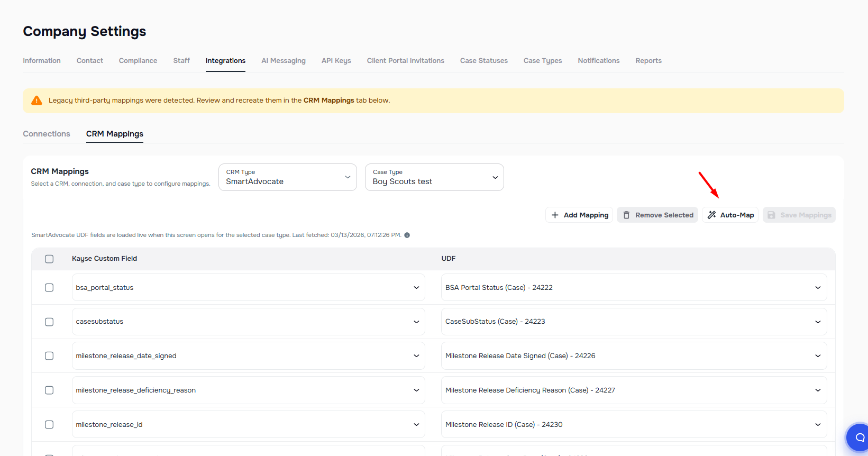Expand the Case Type Boy Scouts test dropdown

point(434,177)
